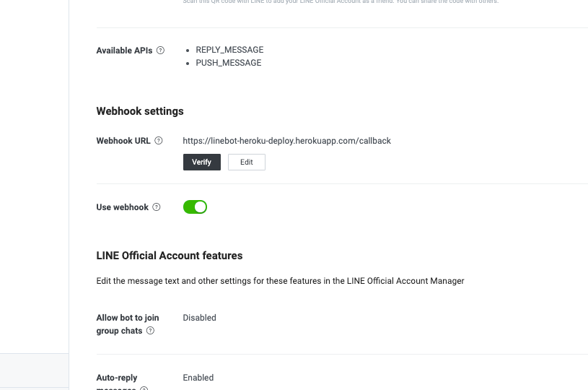Screen dimensions: 588x390
Task: Click Edit to change the Webhook URL
Action: point(247,162)
